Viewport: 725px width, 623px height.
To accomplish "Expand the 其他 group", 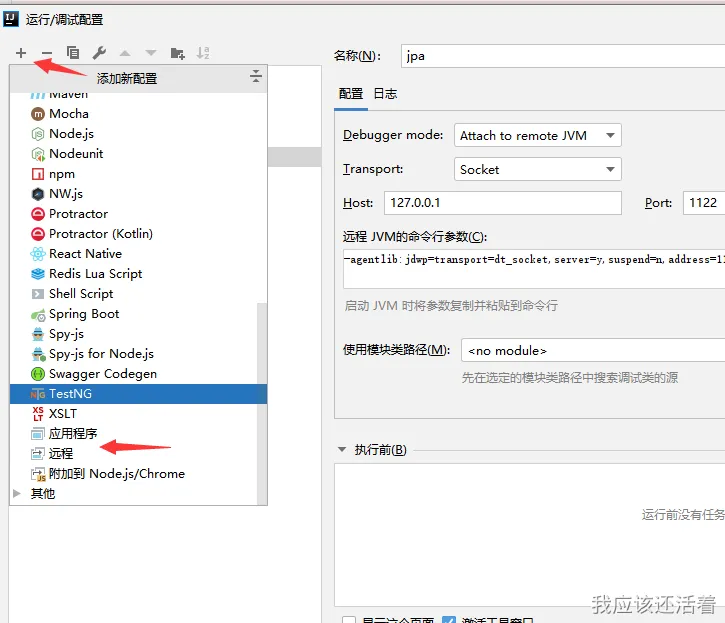I will point(17,493).
